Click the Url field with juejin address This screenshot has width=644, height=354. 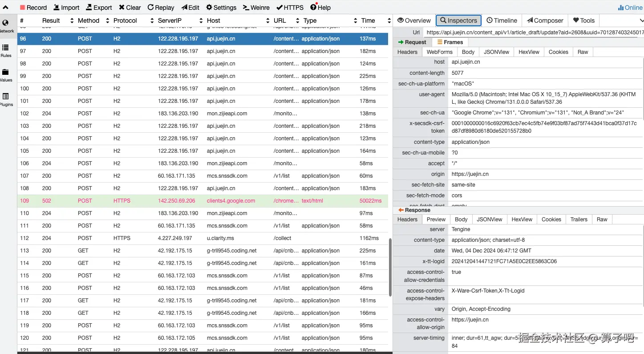click(534, 33)
